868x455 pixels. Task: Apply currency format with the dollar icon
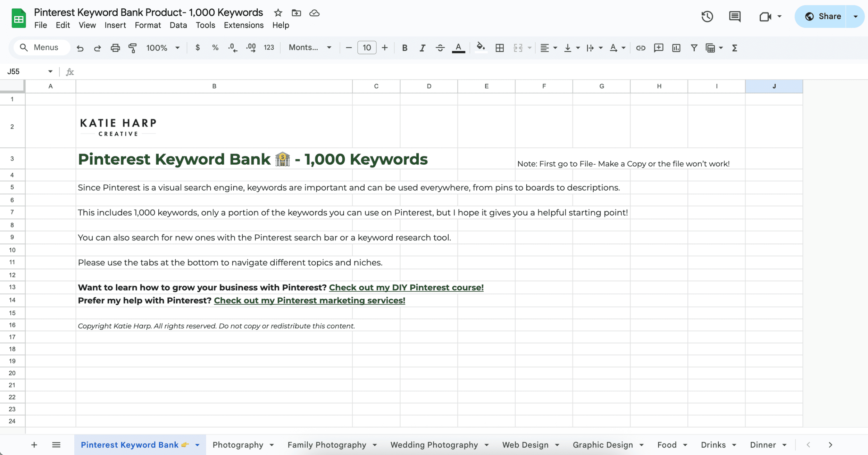pos(198,48)
